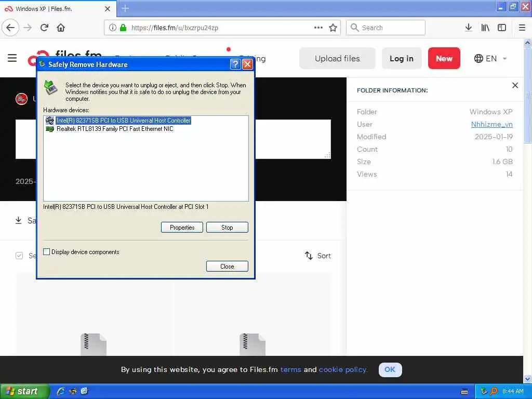
Task: Reload the page with the refresh icon
Action: (44, 28)
